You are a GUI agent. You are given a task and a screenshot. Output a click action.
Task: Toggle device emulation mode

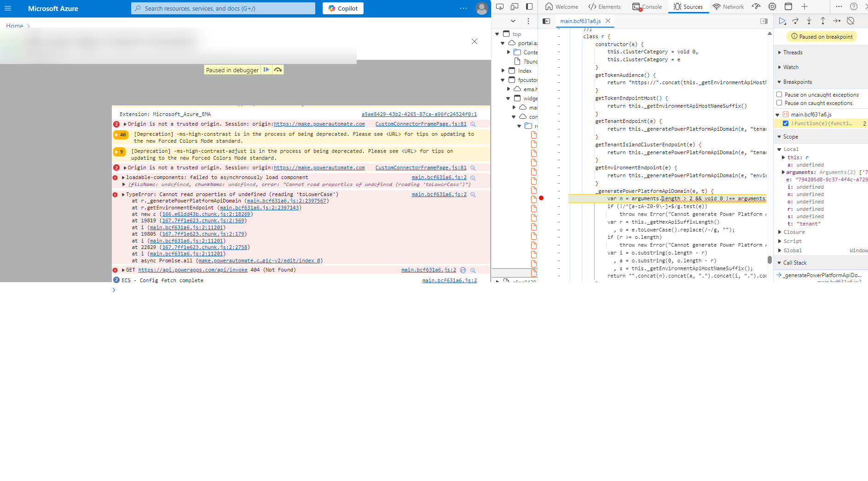[x=515, y=6]
